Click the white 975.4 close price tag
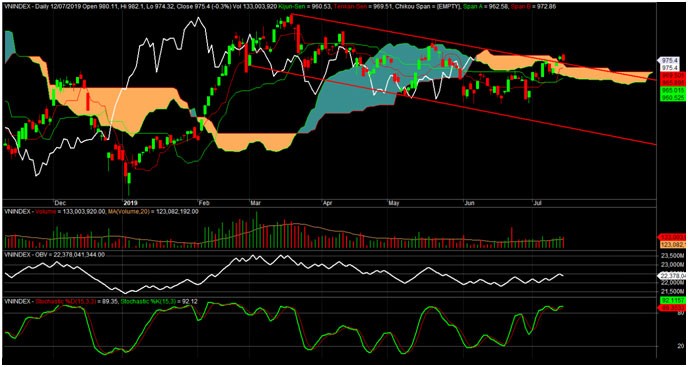688x367 pixels. (x=668, y=61)
